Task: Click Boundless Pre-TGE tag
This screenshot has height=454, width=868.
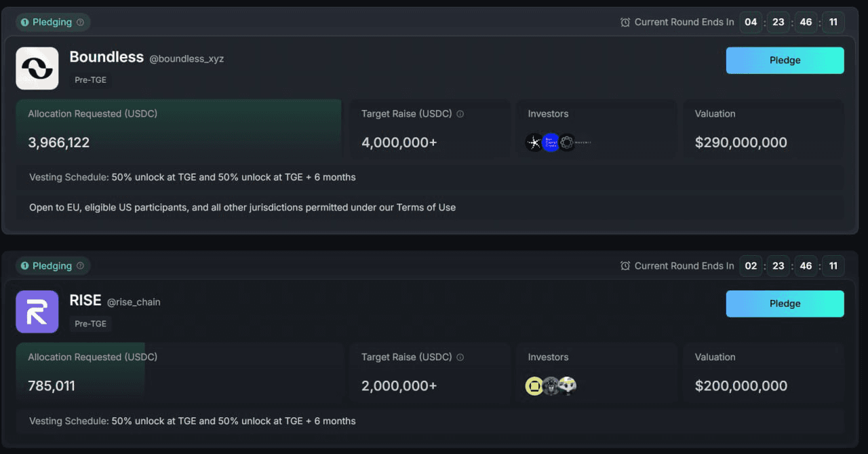Action: 91,80
